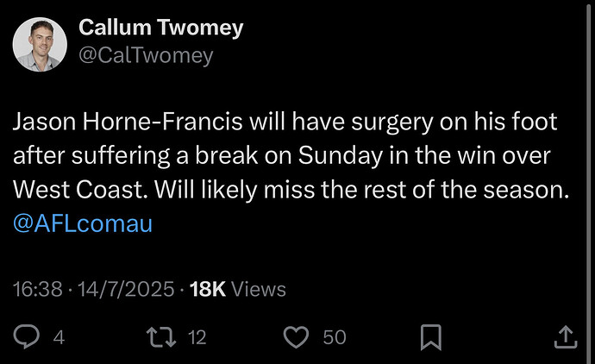Bookmark this tweet
This screenshot has height=364, width=595.
pyautogui.click(x=431, y=336)
